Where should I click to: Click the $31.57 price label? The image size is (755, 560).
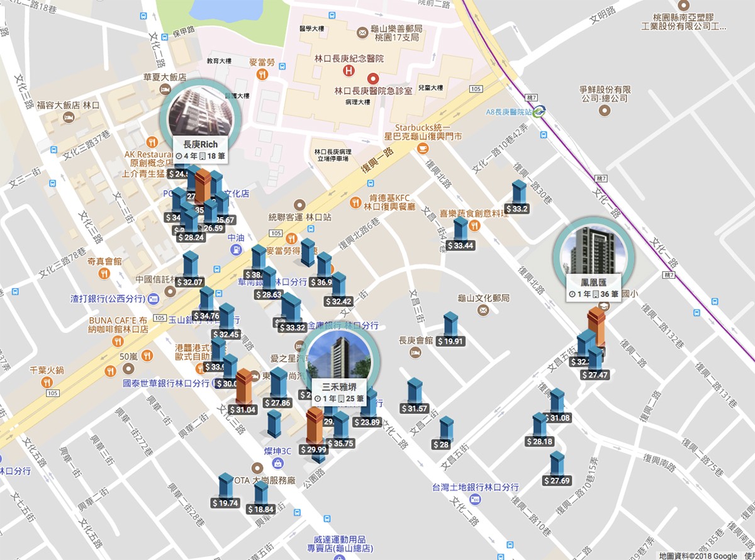(x=415, y=408)
